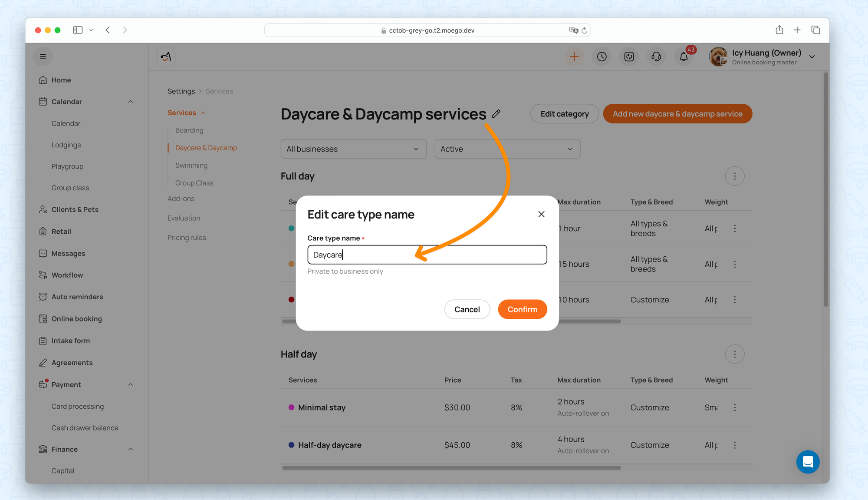The width and height of the screenshot is (868, 500).
Task: Open the All businesses dropdown
Action: coord(353,149)
